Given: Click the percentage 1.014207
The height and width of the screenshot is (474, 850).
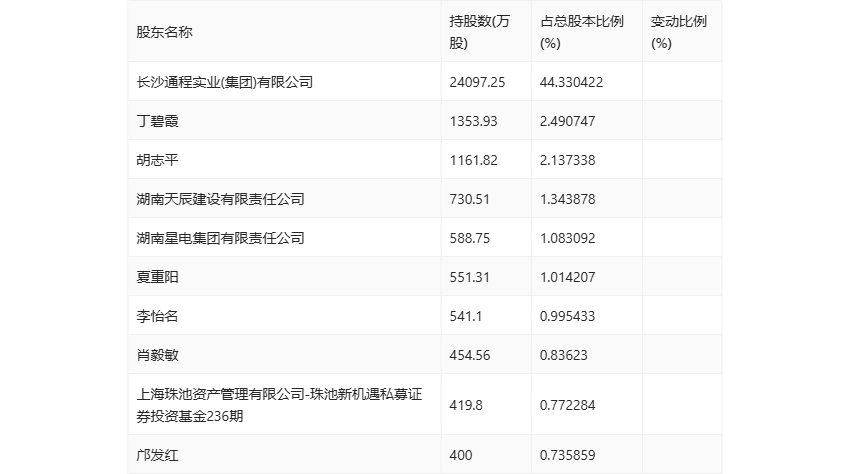Looking at the screenshot, I should 568,277.
